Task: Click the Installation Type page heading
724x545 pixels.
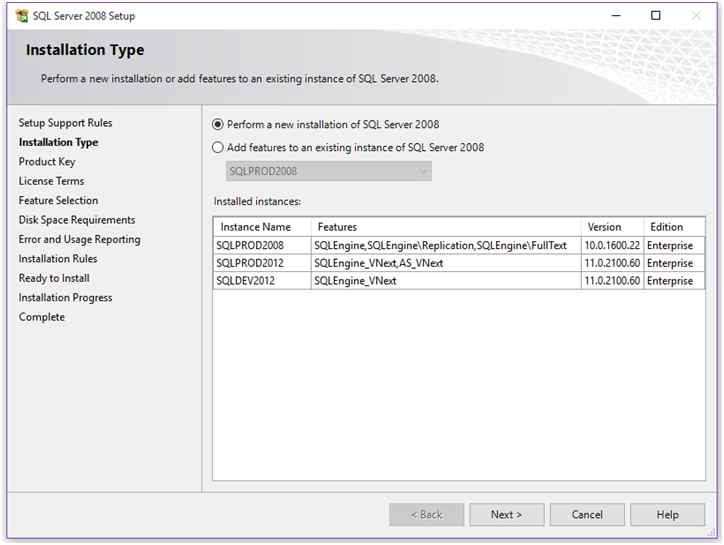Action: [85, 50]
